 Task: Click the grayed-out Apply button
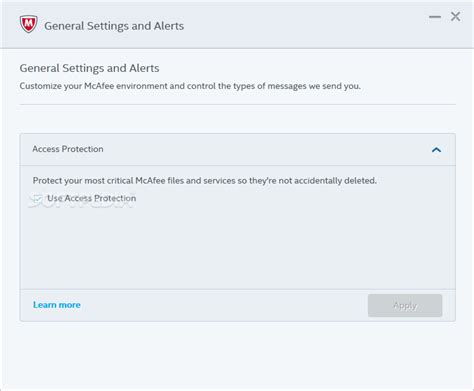(405, 305)
